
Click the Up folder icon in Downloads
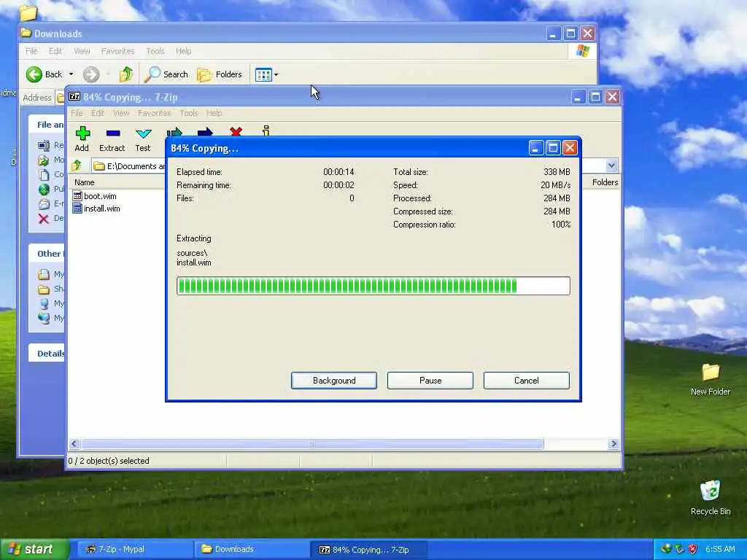point(126,74)
